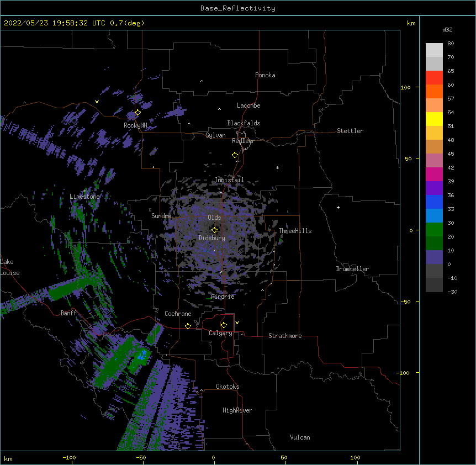Click the Didsbury town label

click(x=212, y=238)
